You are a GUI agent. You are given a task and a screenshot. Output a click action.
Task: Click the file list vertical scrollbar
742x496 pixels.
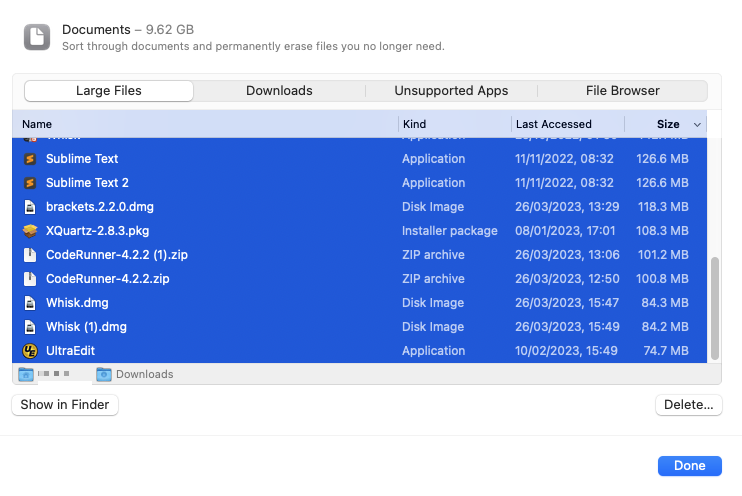click(715, 309)
